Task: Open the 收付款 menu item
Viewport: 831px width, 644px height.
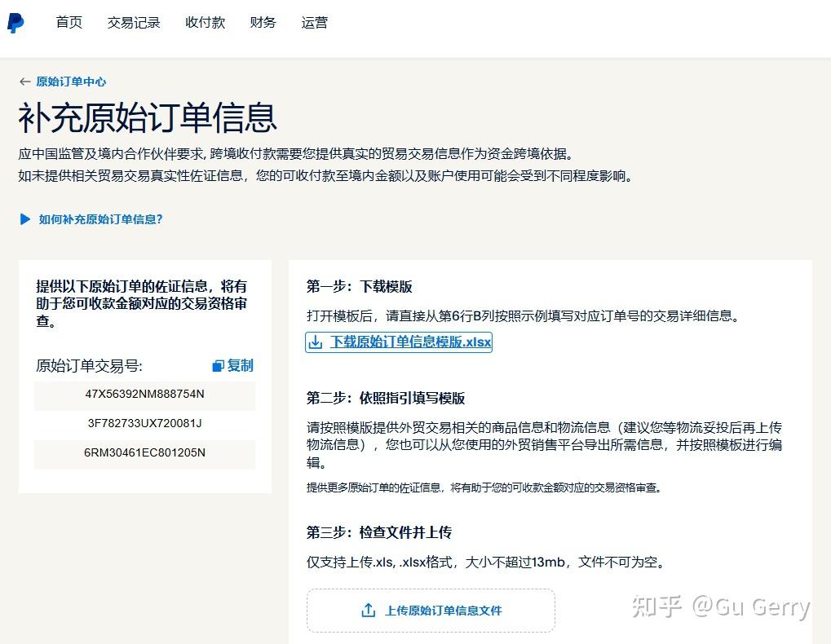Action: tap(205, 22)
